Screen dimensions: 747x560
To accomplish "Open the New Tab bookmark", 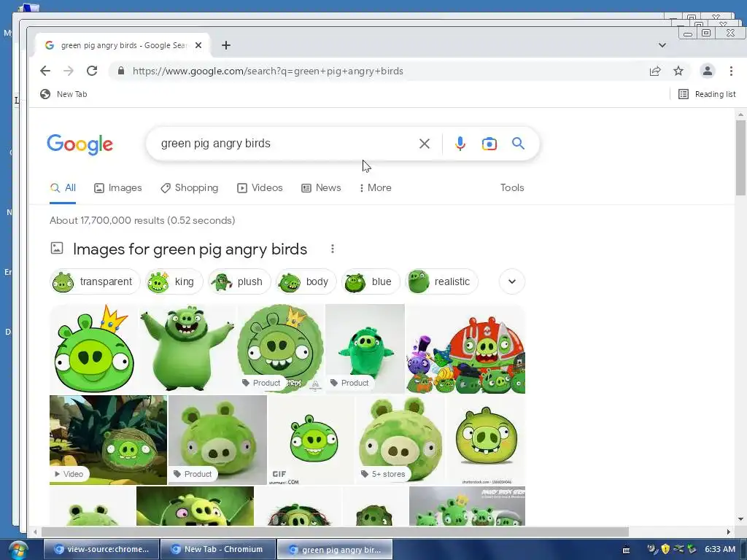I will point(63,94).
